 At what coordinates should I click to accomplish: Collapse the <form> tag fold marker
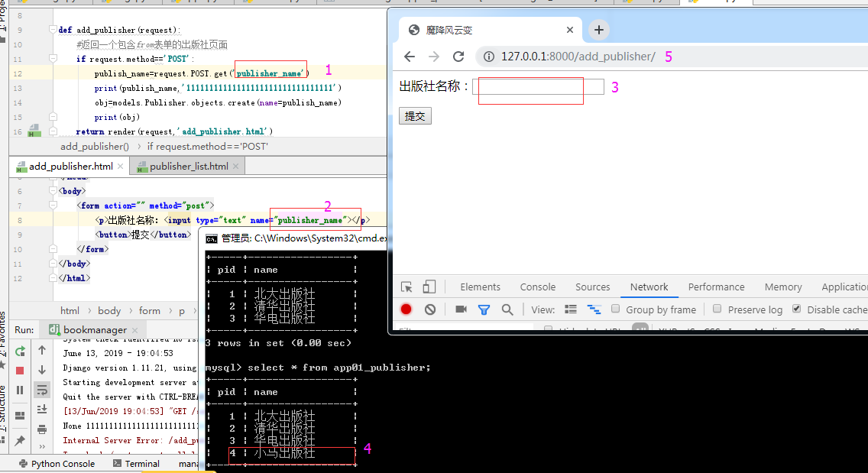(x=53, y=205)
